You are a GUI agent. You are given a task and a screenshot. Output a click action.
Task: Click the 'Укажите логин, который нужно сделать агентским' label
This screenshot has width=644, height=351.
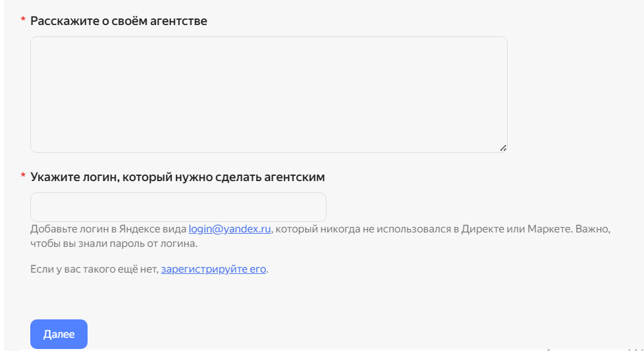[177, 177]
